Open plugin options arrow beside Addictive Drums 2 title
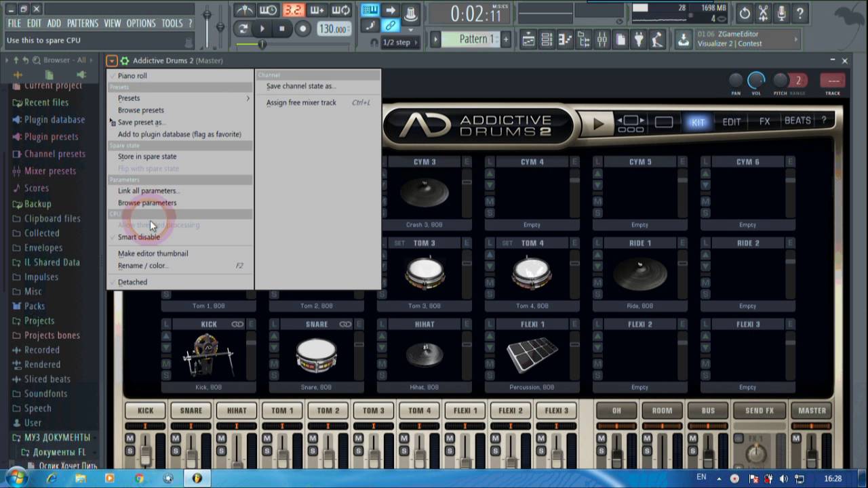868x488 pixels. (113, 61)
